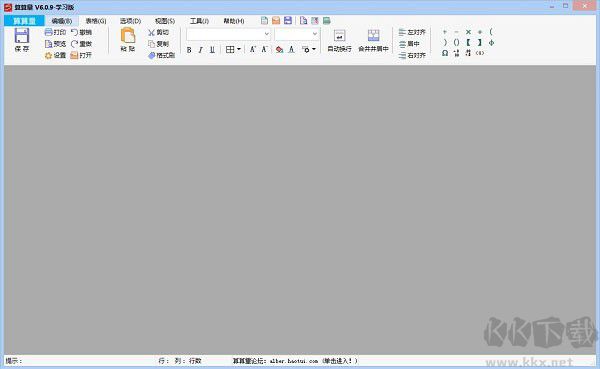Viewport: 600px width, 369px height.
Task: Click the 合并并居中 merge and center icon
Action: (x=373, y=36)
